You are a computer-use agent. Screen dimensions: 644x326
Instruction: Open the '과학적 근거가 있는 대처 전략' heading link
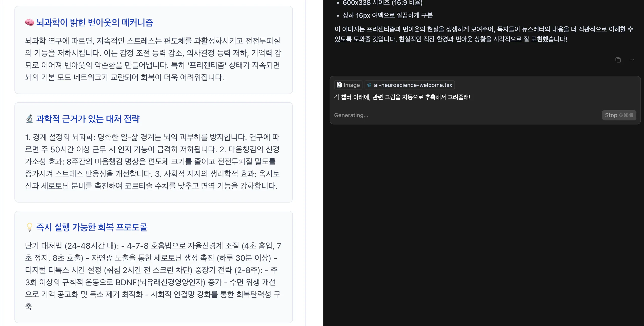pos(88,119)
